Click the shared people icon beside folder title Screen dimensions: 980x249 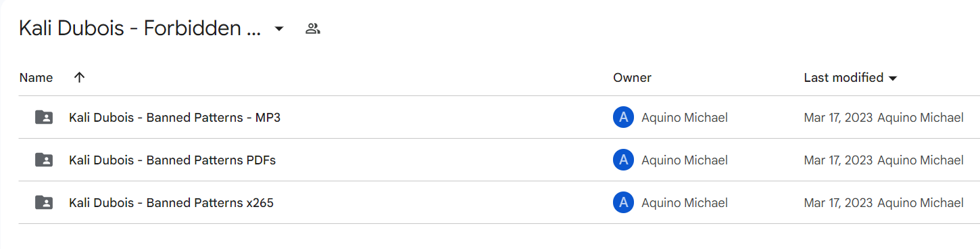click(x=312, y=29)
